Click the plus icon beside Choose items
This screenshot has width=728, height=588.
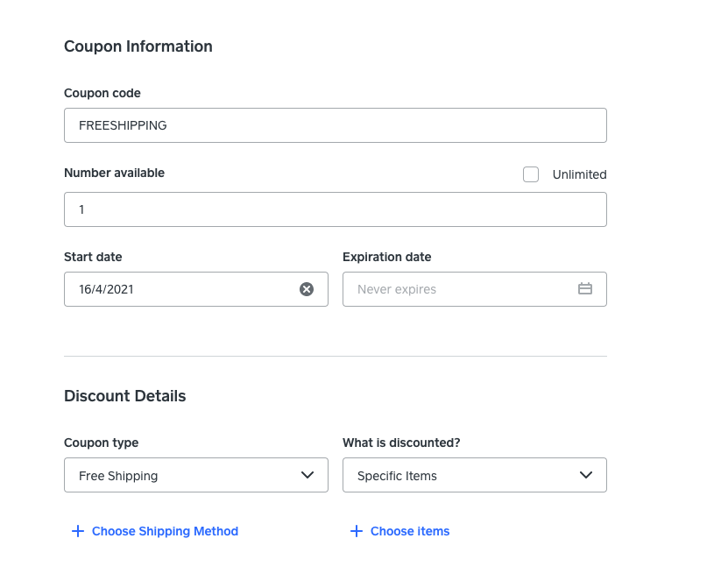point(357,531)
